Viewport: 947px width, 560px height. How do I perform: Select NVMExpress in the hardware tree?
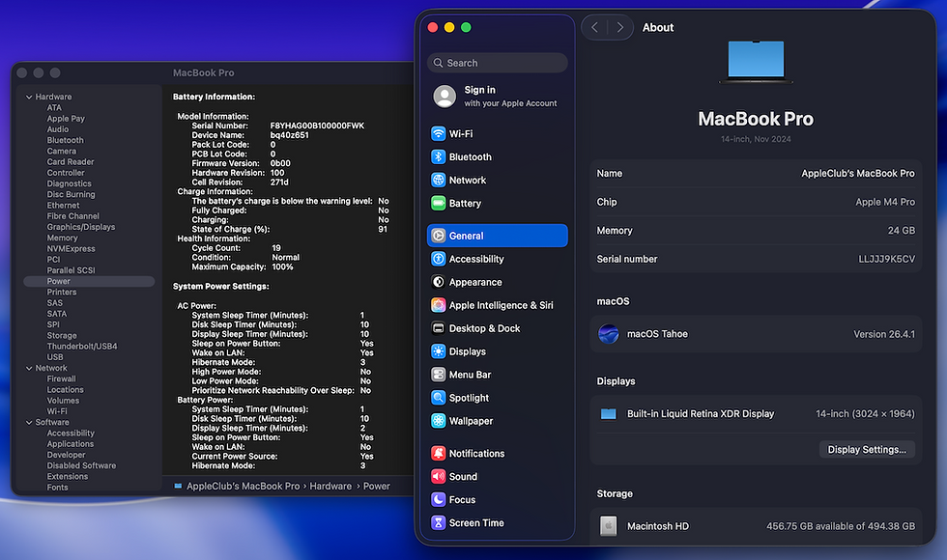pyautogui.click(x=71, y=249)
